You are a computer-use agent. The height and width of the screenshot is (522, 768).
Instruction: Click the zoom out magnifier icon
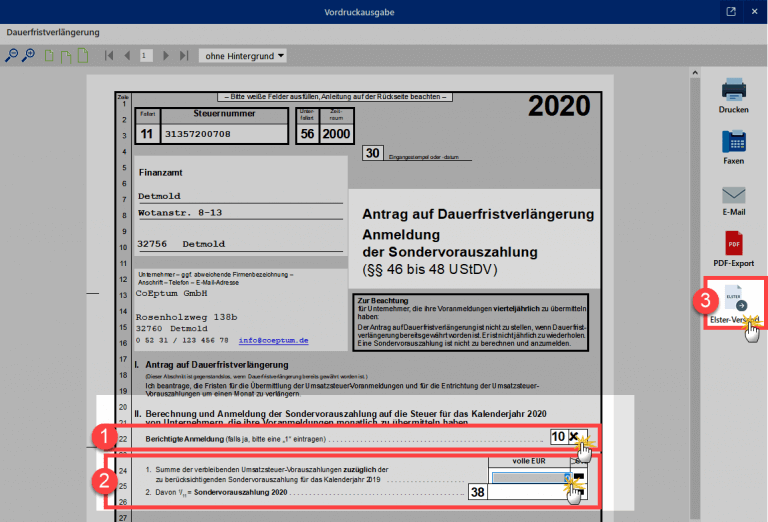click(x=12, y=56)
